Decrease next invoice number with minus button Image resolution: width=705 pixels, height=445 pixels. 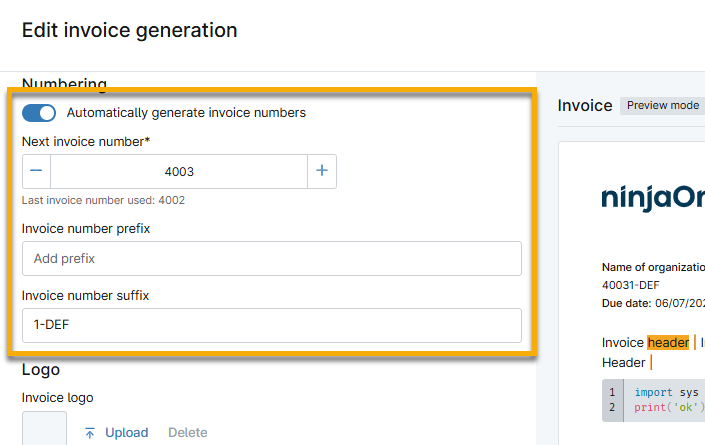(36, 171)
